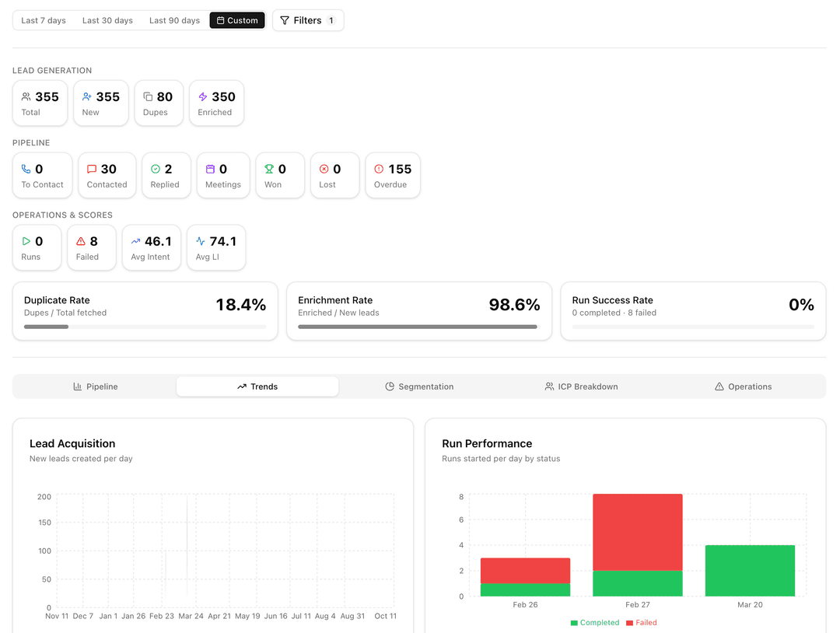Click the To Contact phone icon
Image resolution: width=840 pixels, height=633 pixels.
pos(26,170)
